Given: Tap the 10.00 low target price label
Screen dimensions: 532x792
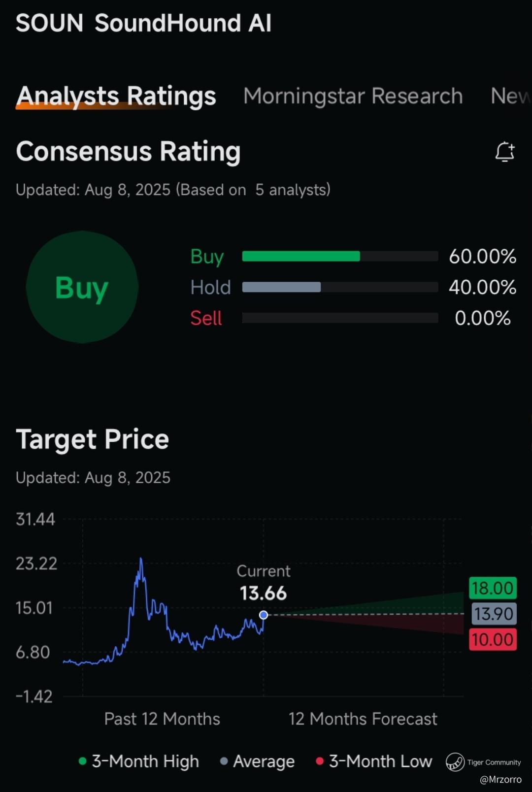Looking at the screenshot, I should (493, 639).
